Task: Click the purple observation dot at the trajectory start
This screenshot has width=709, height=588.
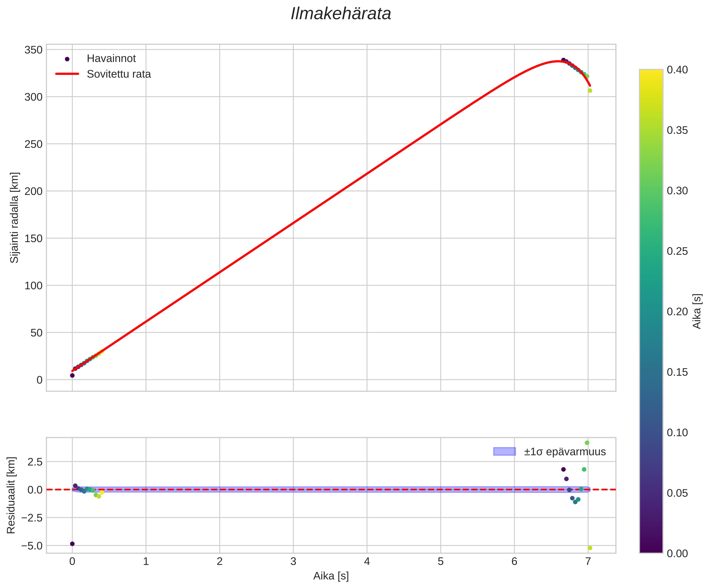Action: pos(72,375)
